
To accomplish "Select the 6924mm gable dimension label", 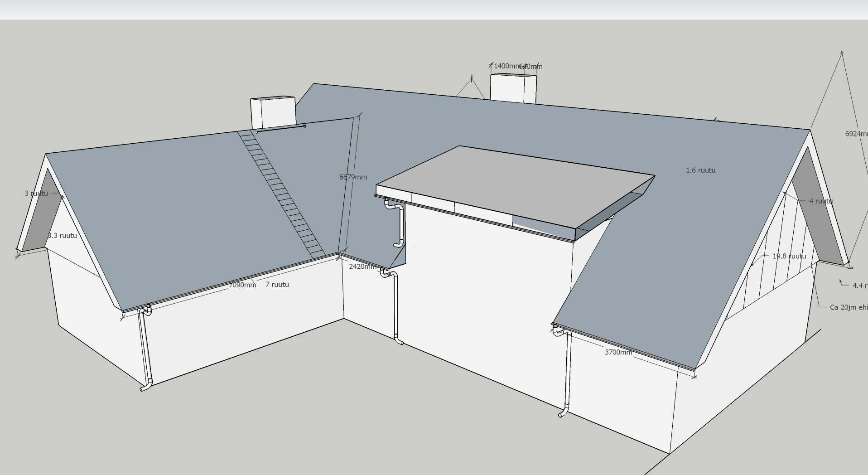I will tap(856, 134).
